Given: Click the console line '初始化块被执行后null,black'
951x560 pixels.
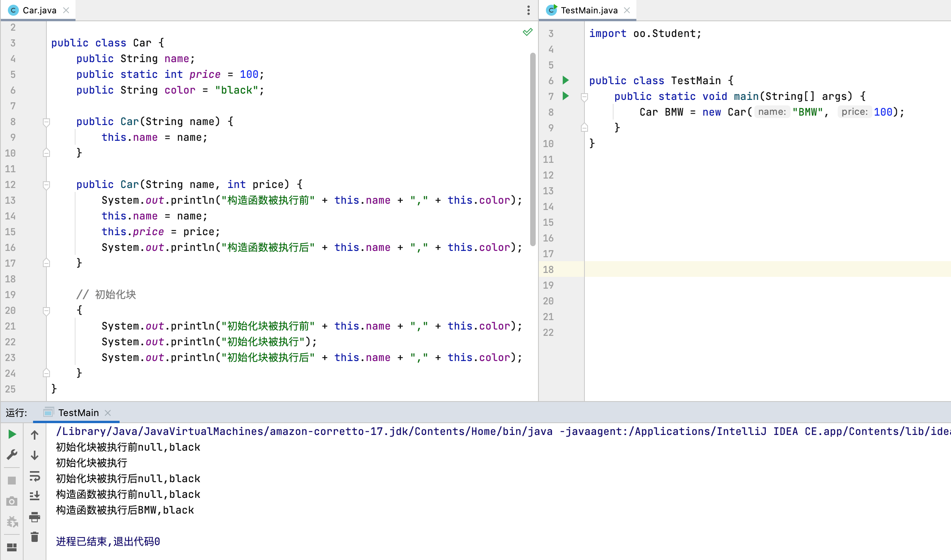Looking at the screenshot, I should coord(128,479).
